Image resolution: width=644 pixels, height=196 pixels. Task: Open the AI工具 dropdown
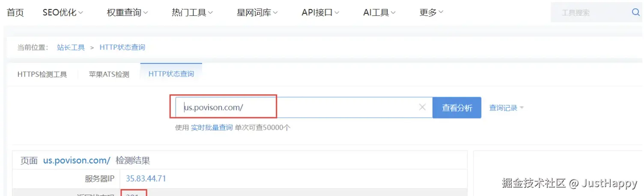click(x=379, y=13)
